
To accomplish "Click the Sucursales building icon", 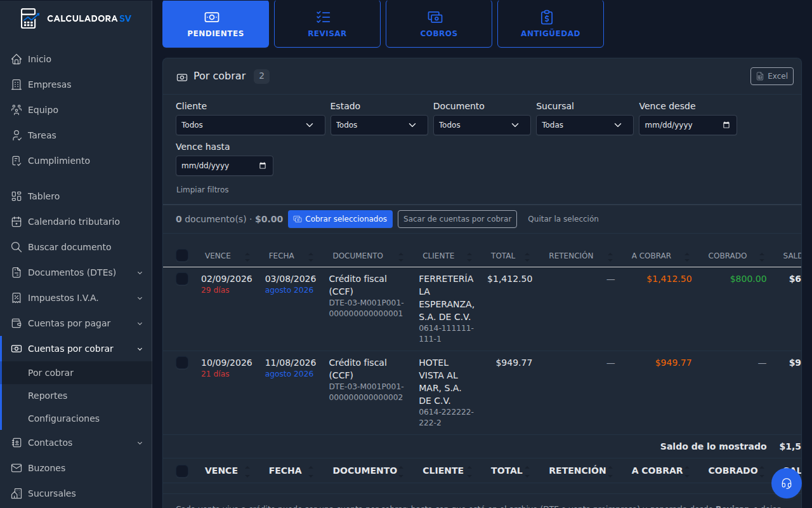I will (16, 493).
